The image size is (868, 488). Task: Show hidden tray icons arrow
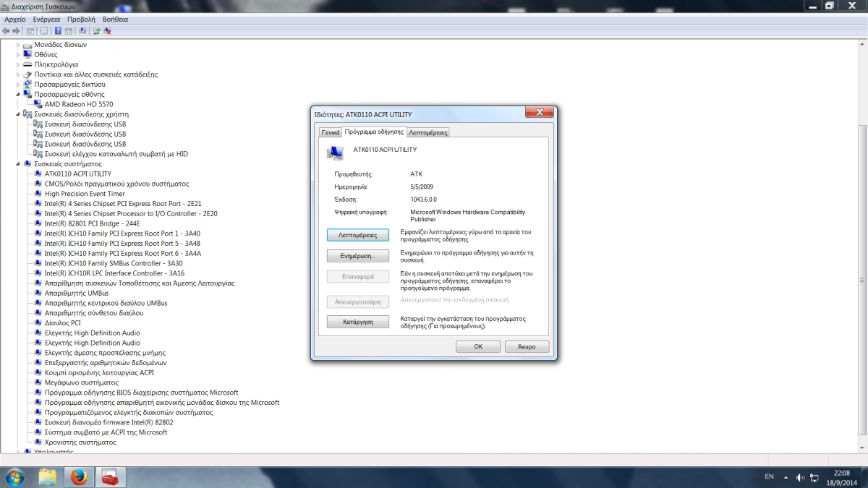(x=787, y=478)
